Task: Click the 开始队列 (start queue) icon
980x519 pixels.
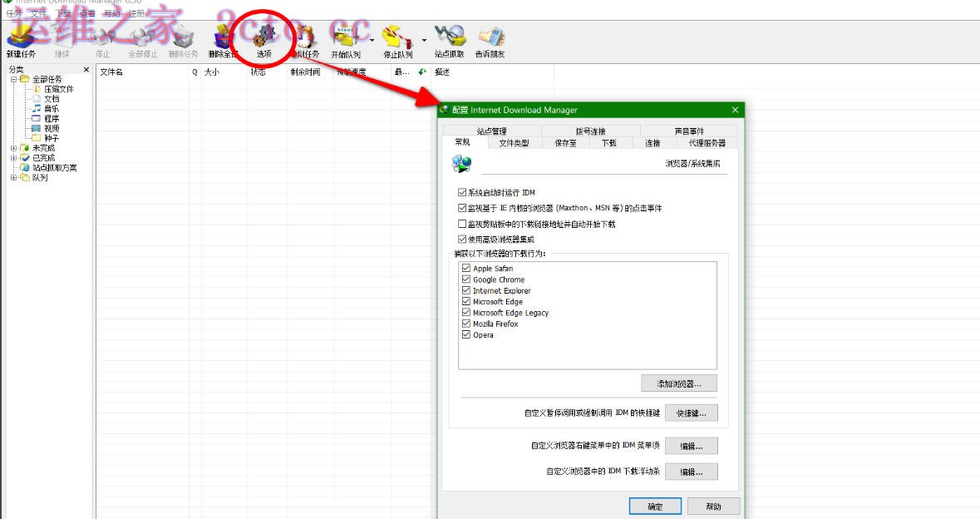Action: pos(346,42)
